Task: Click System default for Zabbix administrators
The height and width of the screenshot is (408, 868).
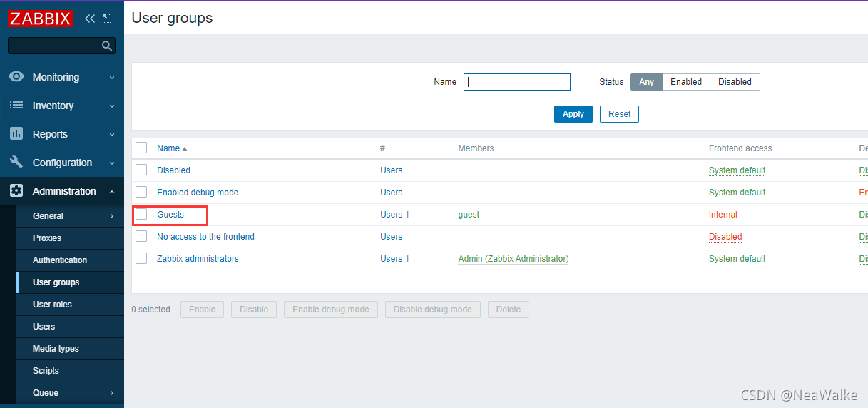Action: [737, 259]
